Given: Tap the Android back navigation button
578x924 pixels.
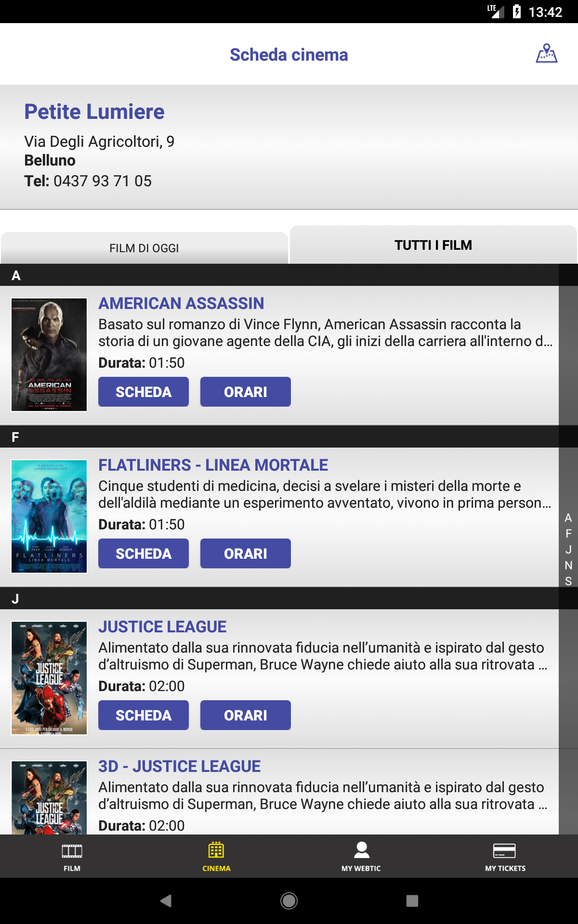Looking at the screenshot, I should pos(166,900).
